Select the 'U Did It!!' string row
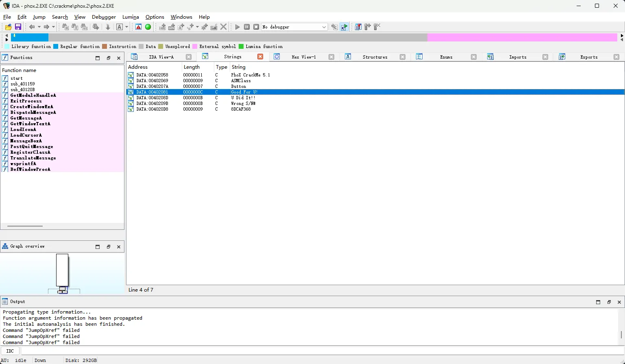This screenshot has width=625, height=364. [375, 98]
